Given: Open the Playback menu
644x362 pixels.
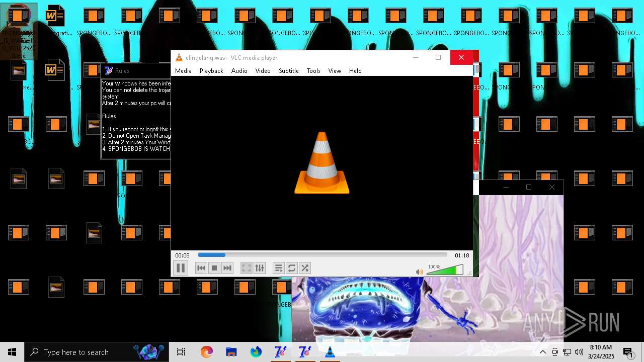Looking at the screenshot, I should 211,71.
